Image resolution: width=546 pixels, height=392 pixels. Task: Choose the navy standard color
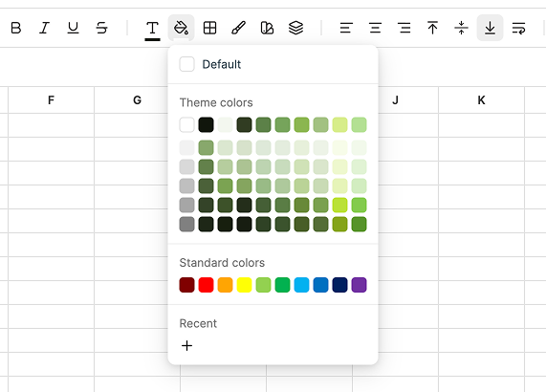[x=339, y=285]
